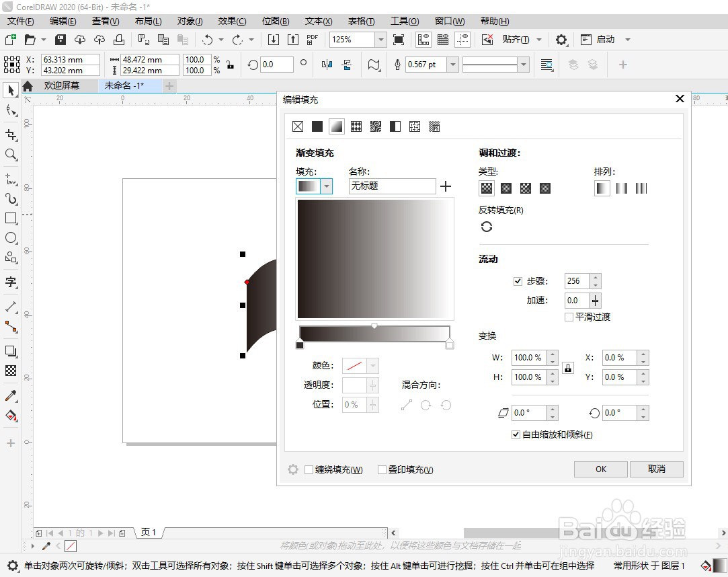Enable Overprint fill checkbox

(x=382, y=469)
